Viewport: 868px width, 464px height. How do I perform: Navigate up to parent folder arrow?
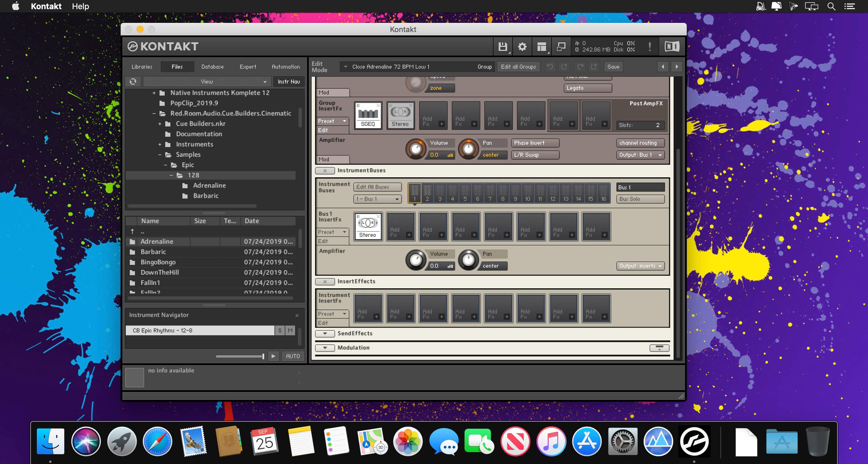[132, 231]
